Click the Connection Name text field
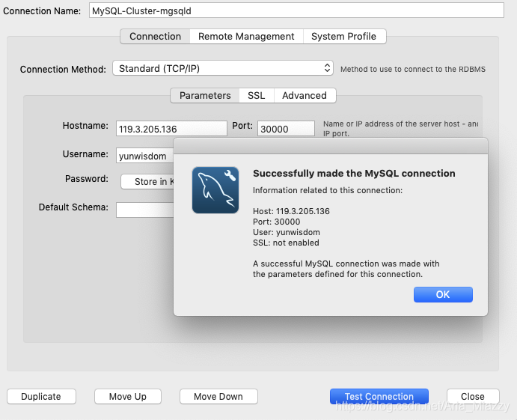517x420 pixels. click(296, 10)
